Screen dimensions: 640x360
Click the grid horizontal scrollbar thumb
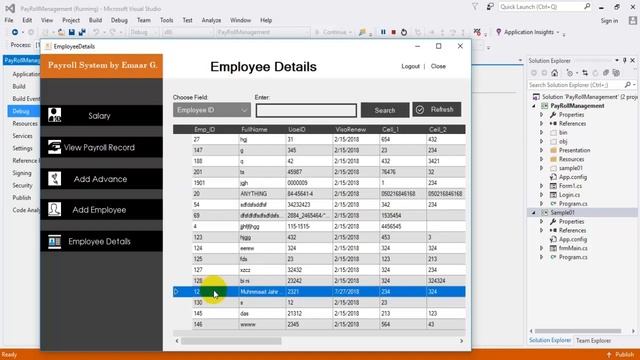click(x=231, y=341)
